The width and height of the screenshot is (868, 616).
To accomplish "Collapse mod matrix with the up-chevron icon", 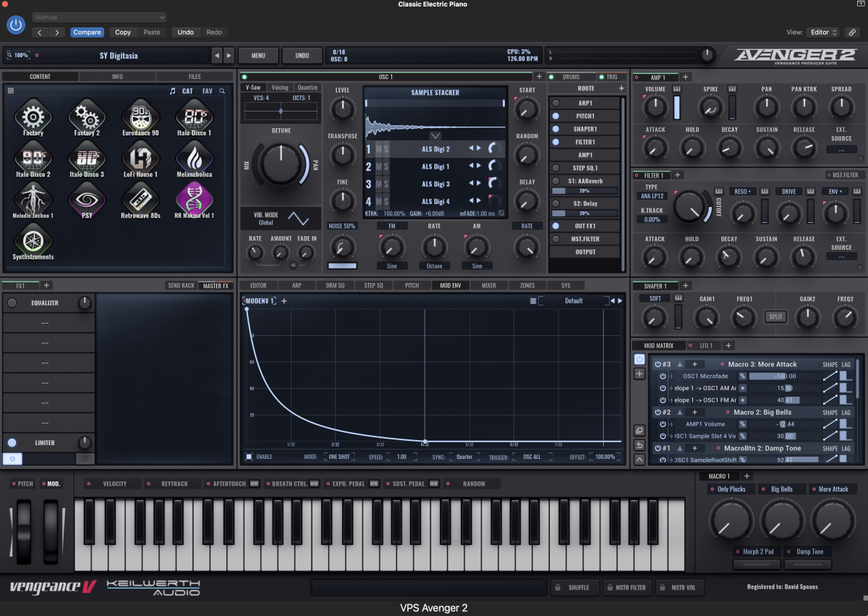I will click(639, 459).
